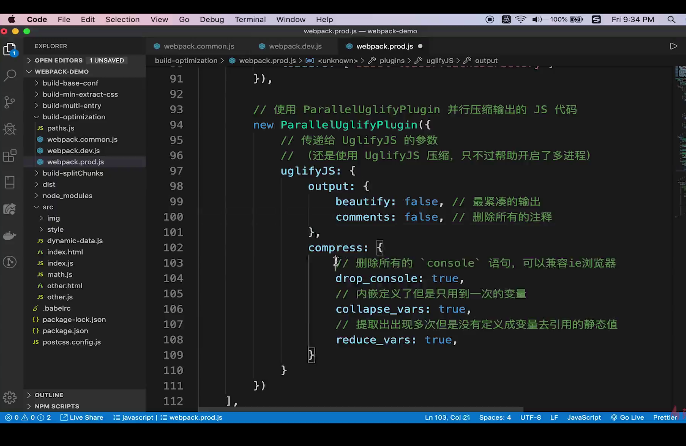Collapse the build-optimization folder
The width and height of the screenshot is (686, 446).
coord(85,117)
